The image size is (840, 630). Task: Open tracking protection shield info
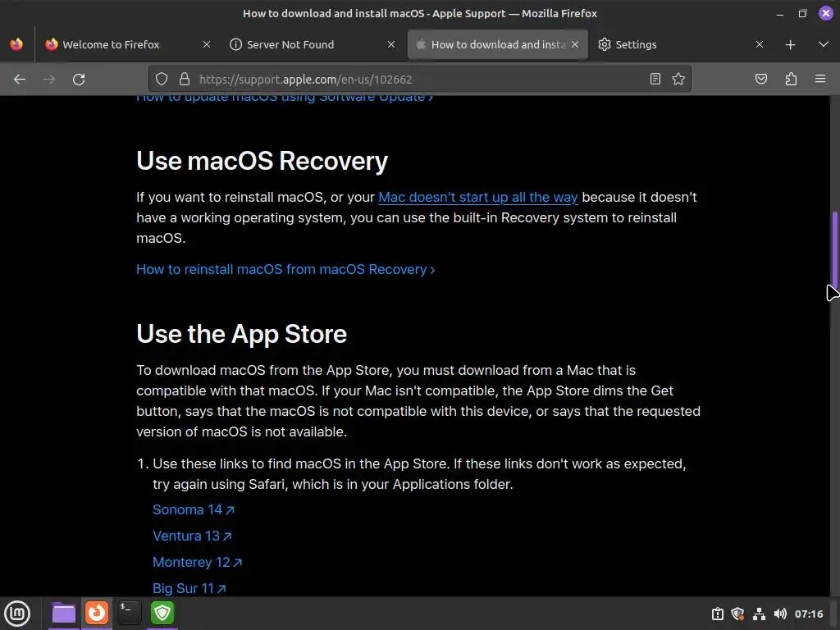tap(162, 80)
